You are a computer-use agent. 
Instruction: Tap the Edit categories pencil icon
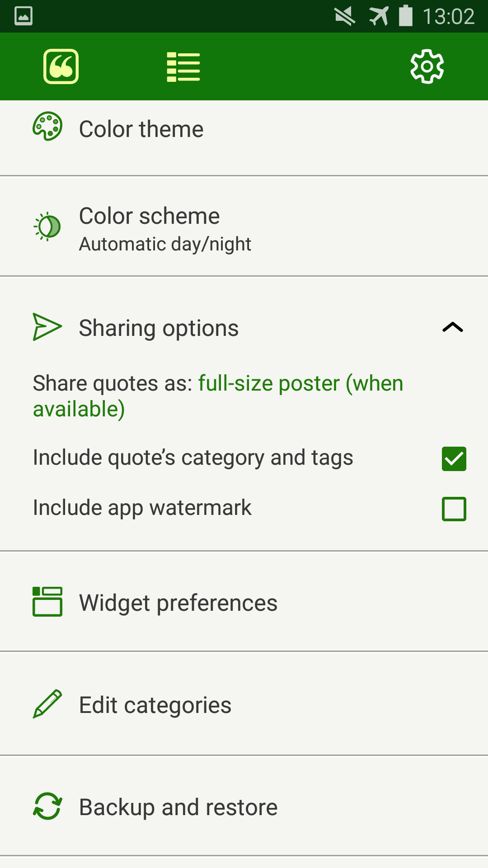(x=47, y=704)
